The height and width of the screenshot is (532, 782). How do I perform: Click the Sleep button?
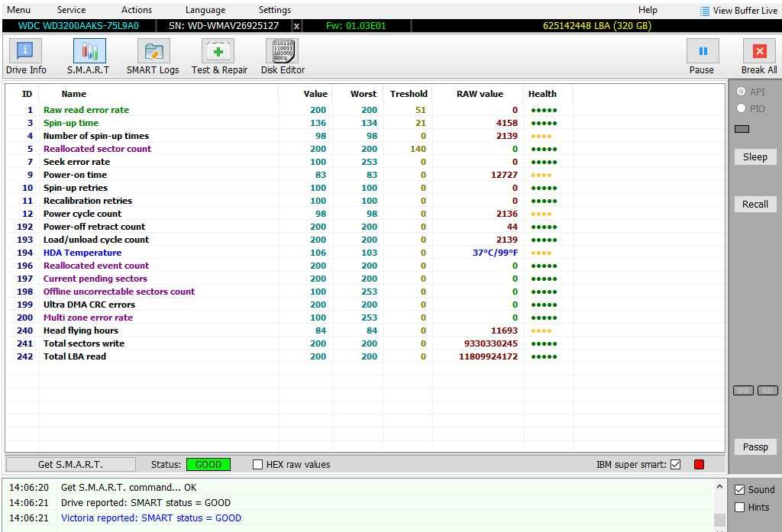pos(755,157)
